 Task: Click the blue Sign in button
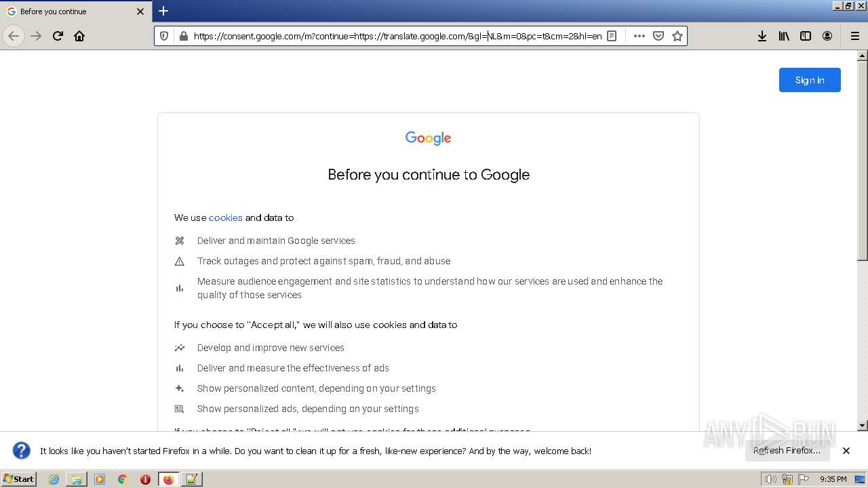coord(810,80)
